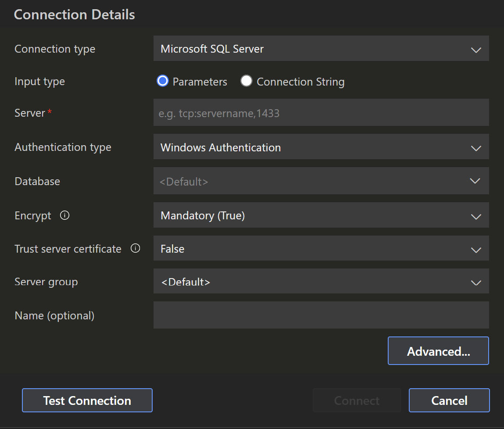Screen dimensions: 504x429
Task: Change the Encrypt setting from Mandatory (True)
Action: pos(321,215)
